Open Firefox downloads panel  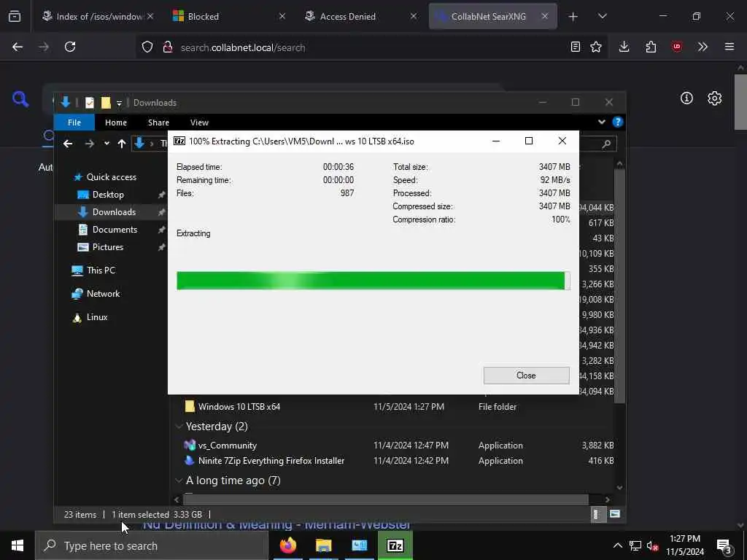[624, 47]
